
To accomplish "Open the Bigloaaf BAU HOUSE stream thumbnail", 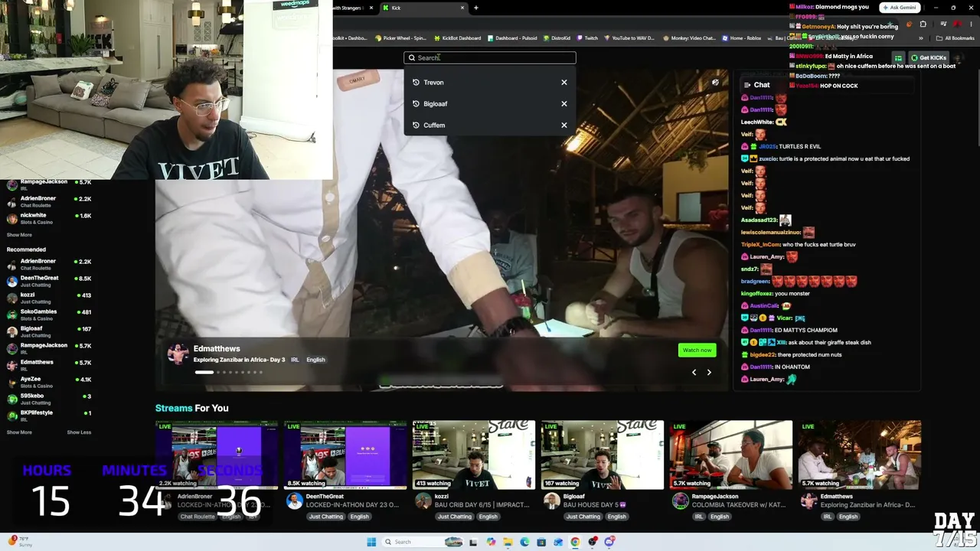I will (603, 455).
